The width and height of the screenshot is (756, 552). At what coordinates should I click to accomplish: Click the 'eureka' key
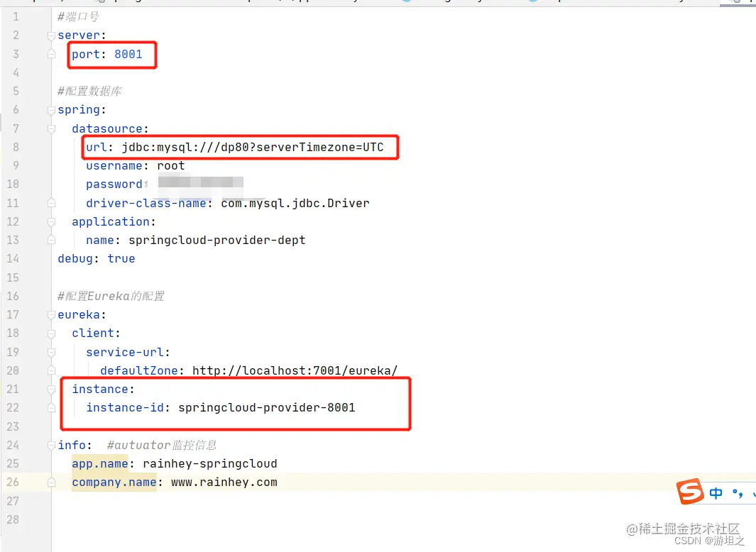(79, 315)
